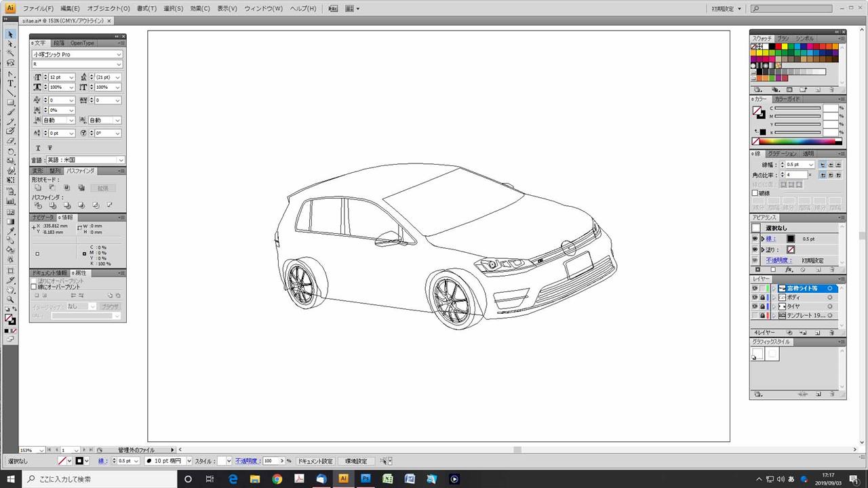Screen dimensions: 868x488
Task: Hide the ボディ layer
Action: 755,298
